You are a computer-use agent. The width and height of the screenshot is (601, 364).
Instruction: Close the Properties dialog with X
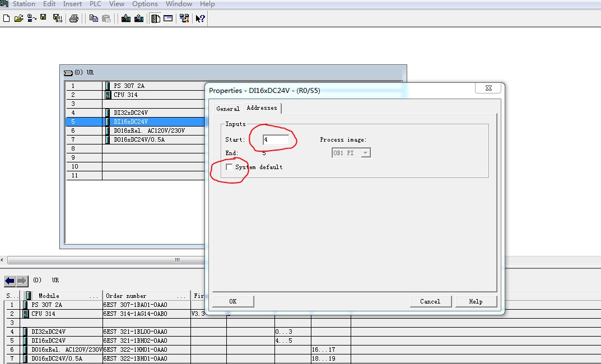click(488, 88)
